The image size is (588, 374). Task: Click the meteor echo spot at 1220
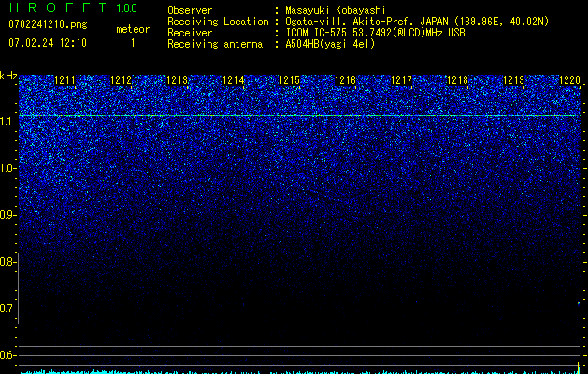click(x=579, y=303)
